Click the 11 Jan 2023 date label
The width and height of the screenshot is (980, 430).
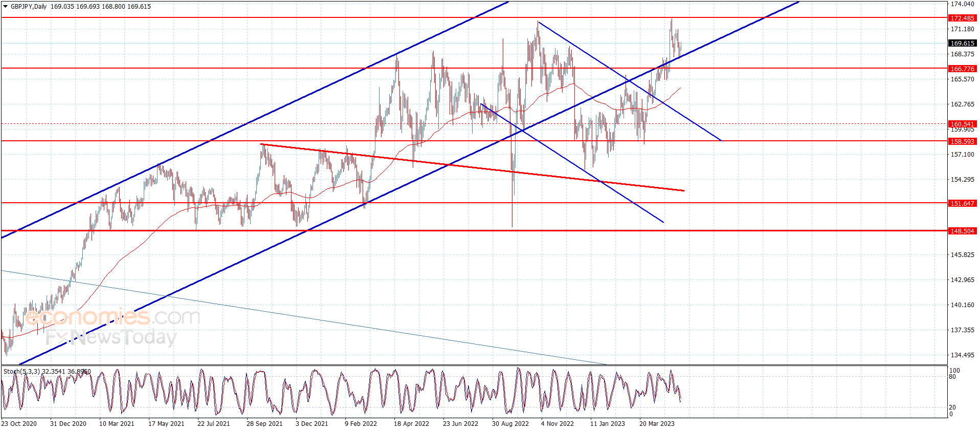coord(608,423)
